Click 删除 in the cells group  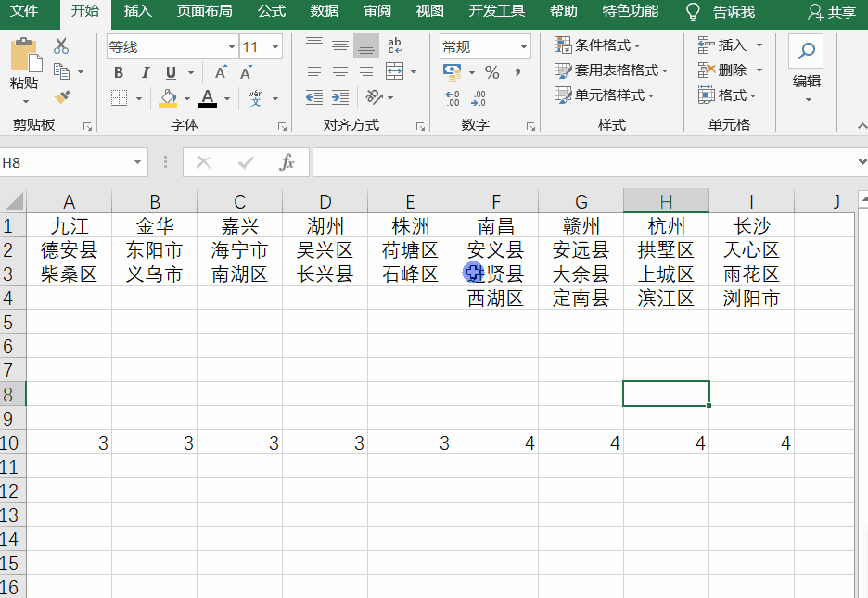pos(731,70)
